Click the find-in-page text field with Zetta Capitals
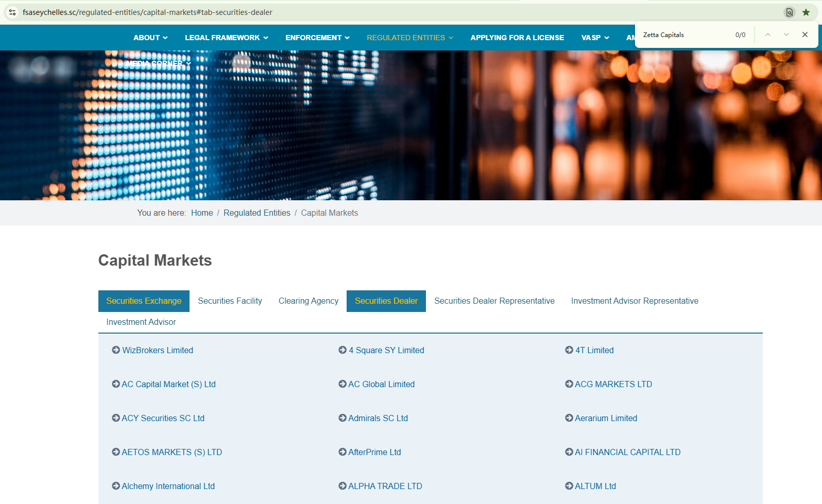The image size is (822, 504). (685, 35)
